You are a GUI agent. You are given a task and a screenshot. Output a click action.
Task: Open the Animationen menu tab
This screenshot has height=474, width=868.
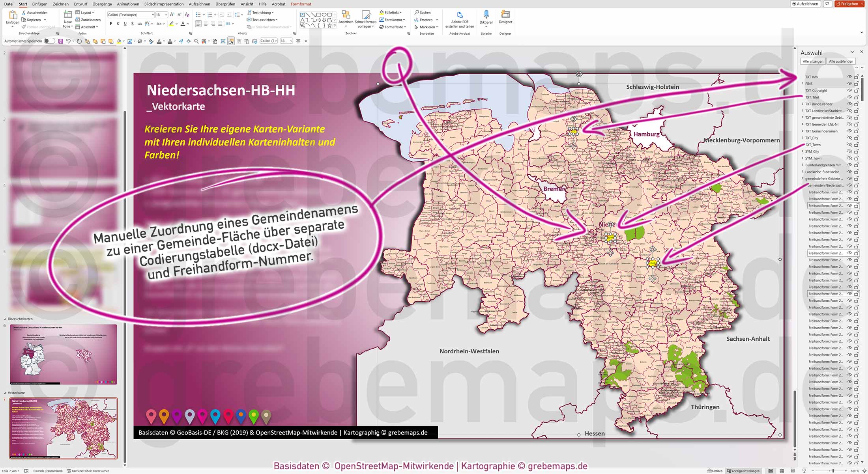click(127, 4)
